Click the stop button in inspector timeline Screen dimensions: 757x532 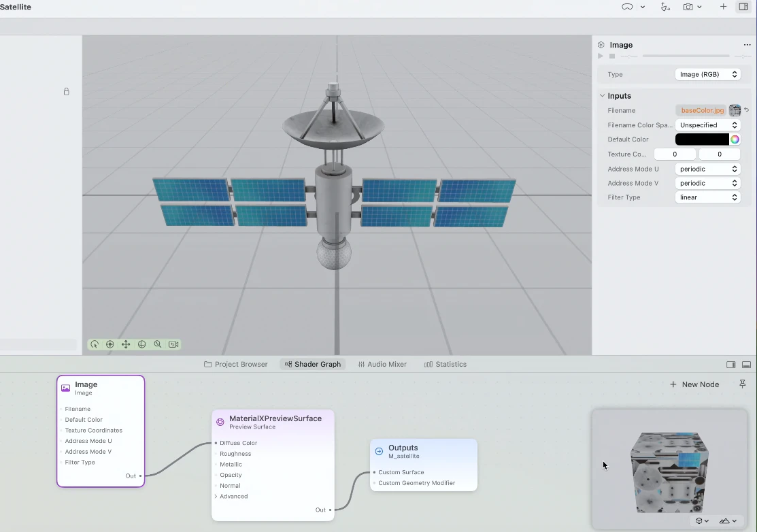coord(612,56)
